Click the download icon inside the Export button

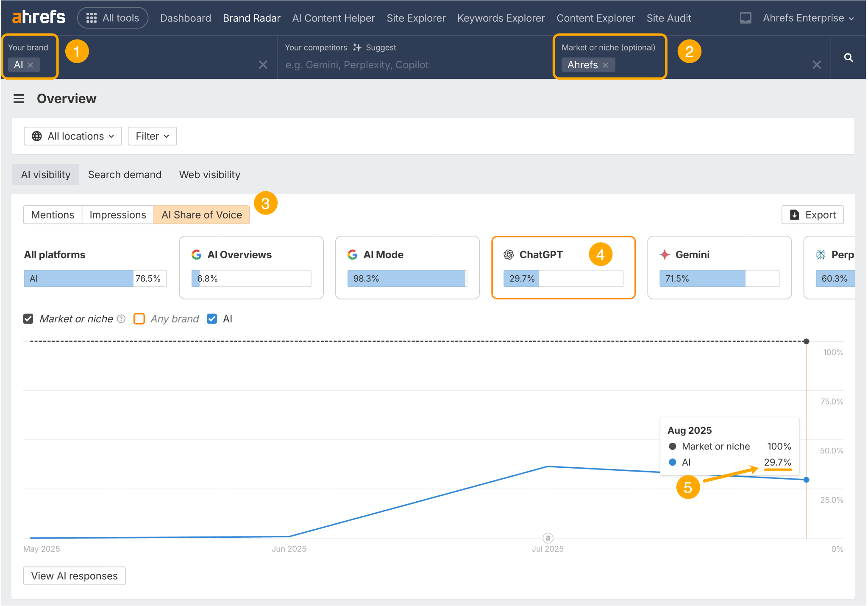(x=795, y=215)
